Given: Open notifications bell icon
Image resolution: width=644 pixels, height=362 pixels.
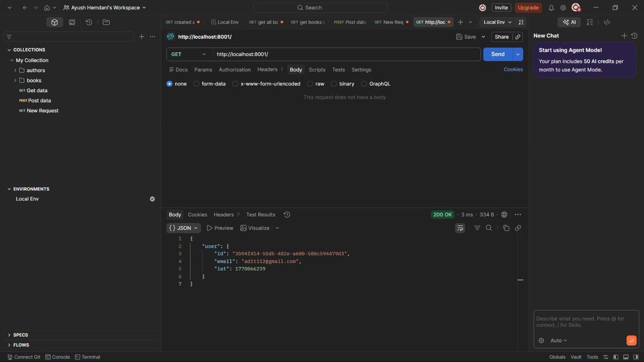Looking at the screenshot, I should click(x=551, y=8).
